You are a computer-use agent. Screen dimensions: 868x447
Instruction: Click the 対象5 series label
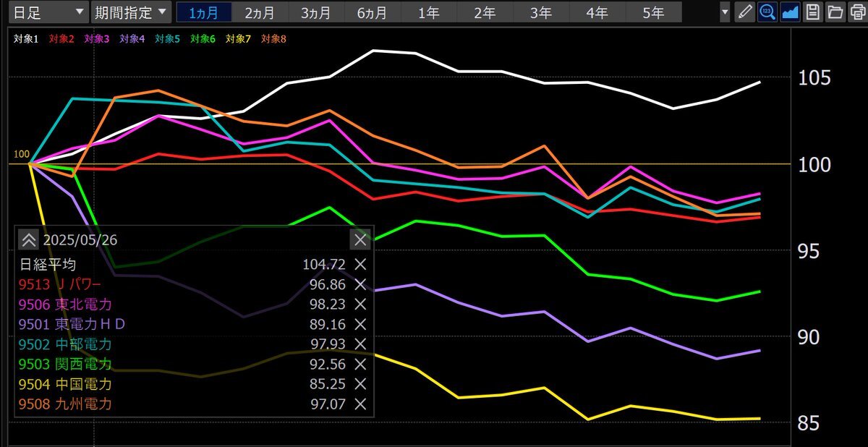click(x=167, y=39)
